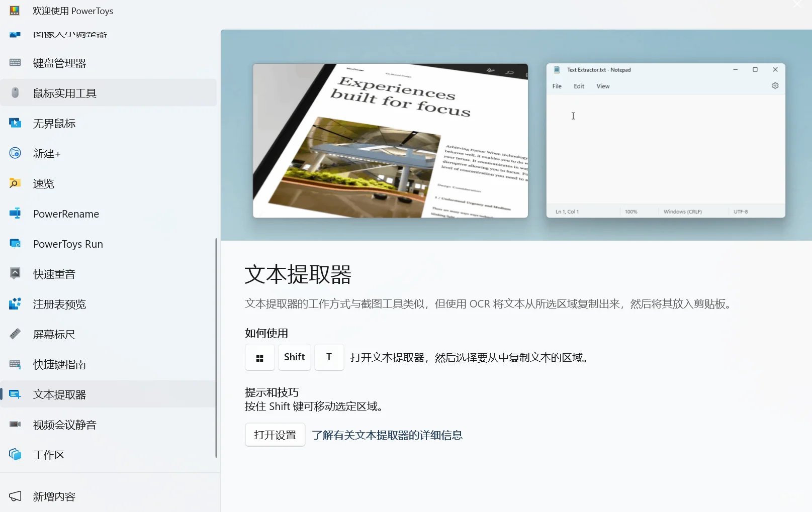Open the 新增内容 what's new page
The width and height of the screenshot is (812, 512).
[109, 496]
